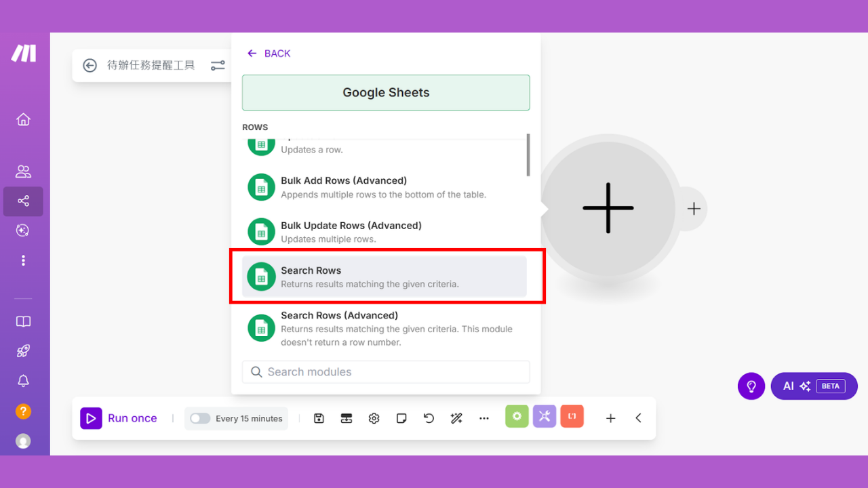This screenshot has height=488, width=868.
Task: Select the Bulk Update Rows (Advanced) module
Action: tap(384, 232)
